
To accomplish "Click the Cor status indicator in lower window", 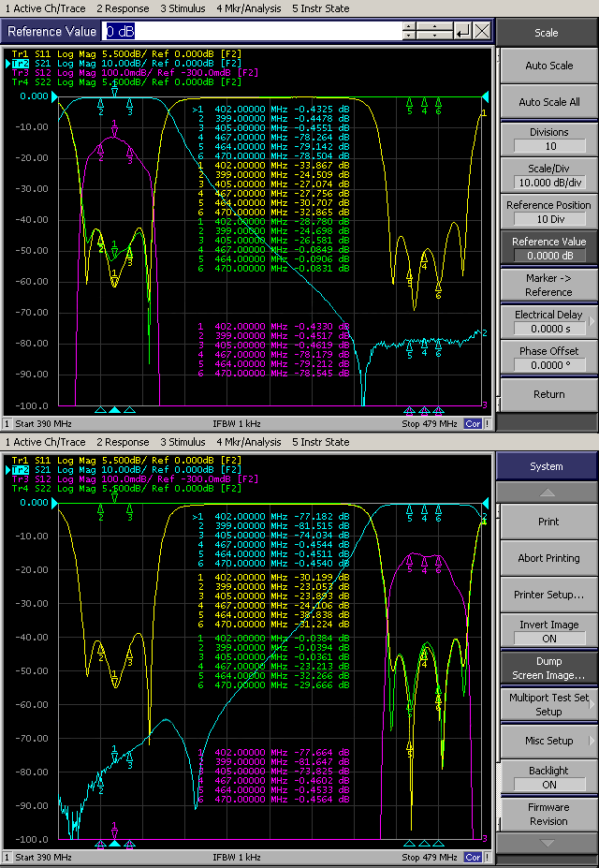I will coord(473,857).
